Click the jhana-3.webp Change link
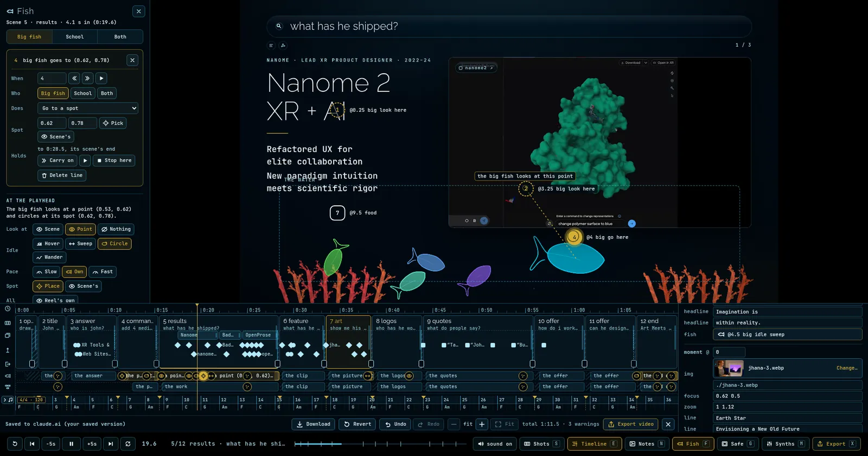Image resolution: width=868 pixels, height=456 pixels. coord(846,368)
